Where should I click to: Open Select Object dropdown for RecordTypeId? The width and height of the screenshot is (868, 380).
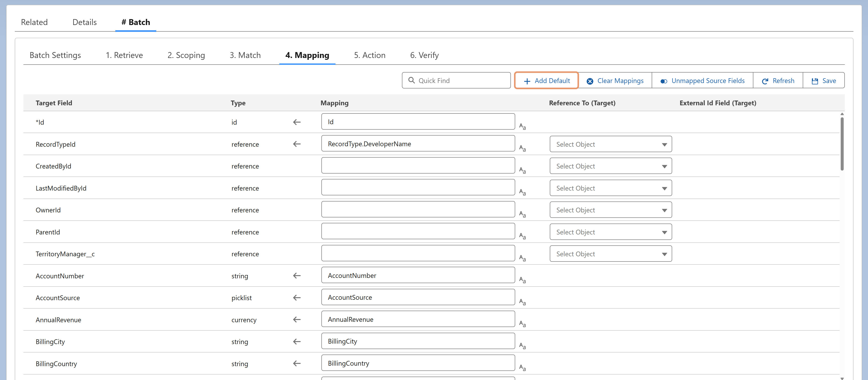[611, 144]
